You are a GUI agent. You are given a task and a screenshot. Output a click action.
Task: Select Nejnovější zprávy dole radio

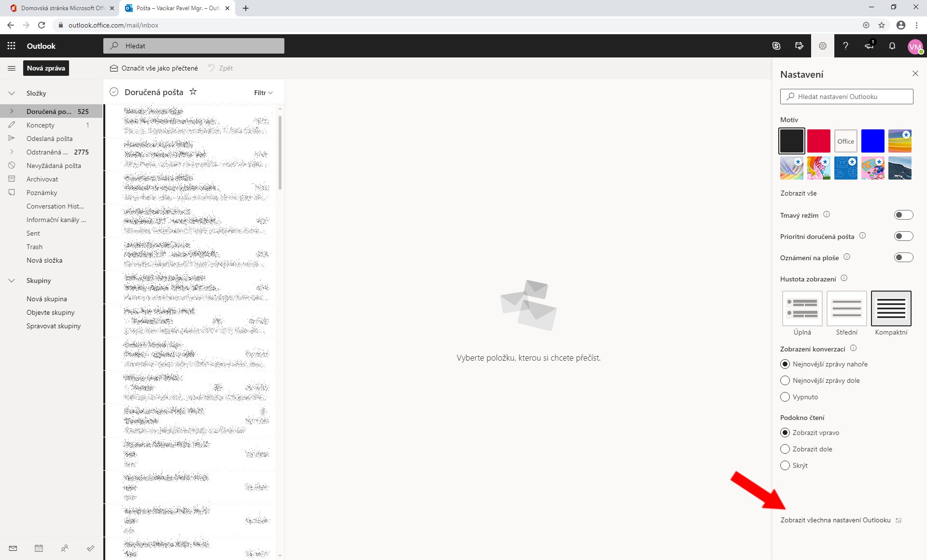click(785, 380)
